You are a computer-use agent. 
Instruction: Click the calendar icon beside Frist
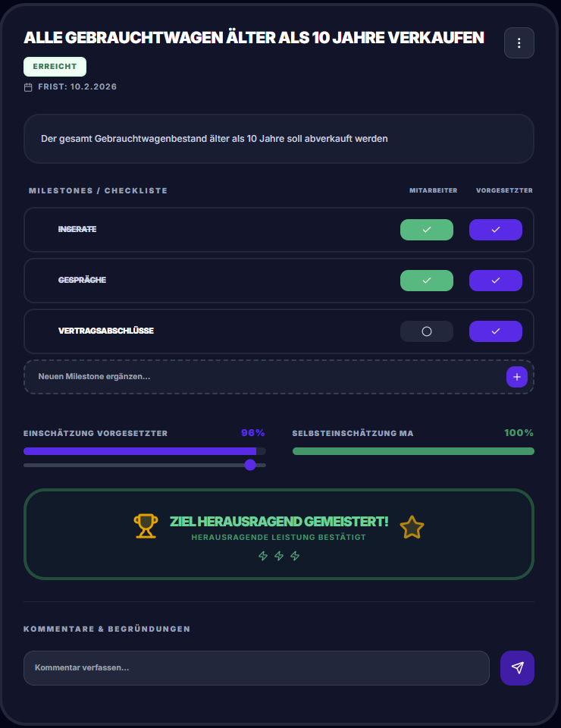pyautogui.click(x=28, y=87)
